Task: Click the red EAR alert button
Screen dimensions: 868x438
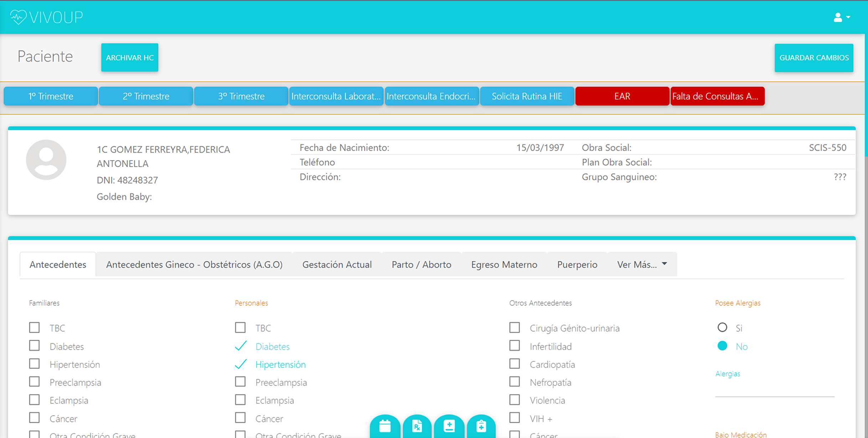Action: [622, 96]
